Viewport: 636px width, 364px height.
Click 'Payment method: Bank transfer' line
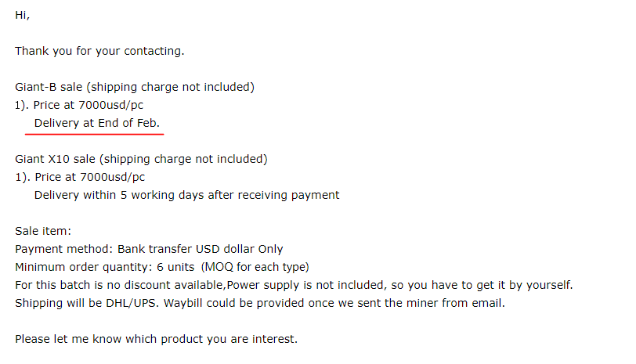(x=149, y=249)
